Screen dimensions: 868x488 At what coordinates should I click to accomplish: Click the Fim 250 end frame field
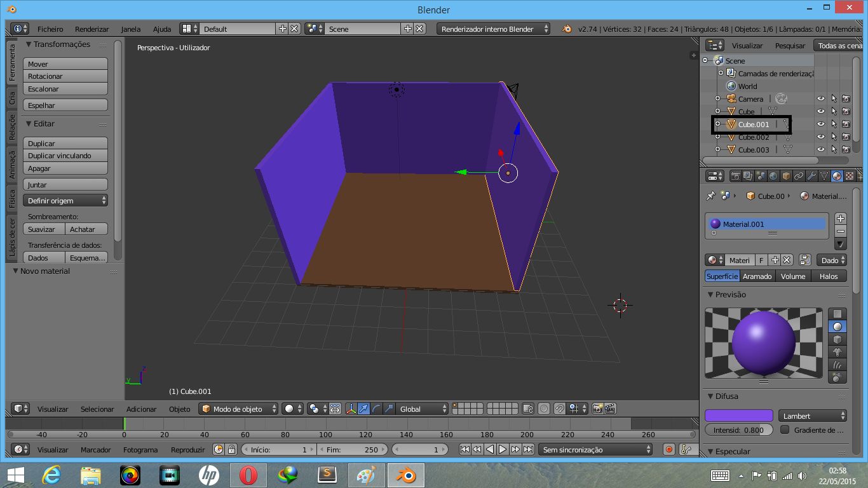click(x=352, y=449)
